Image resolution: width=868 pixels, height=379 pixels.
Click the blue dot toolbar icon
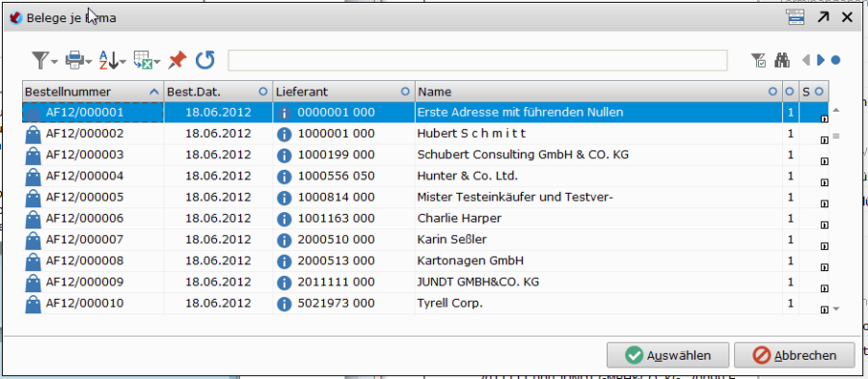coord(835,60)
